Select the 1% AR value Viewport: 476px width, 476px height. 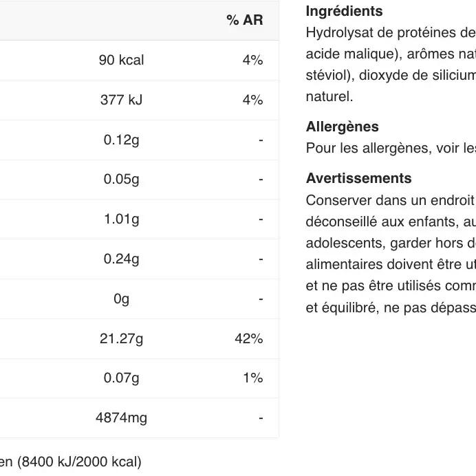(253, 378)
